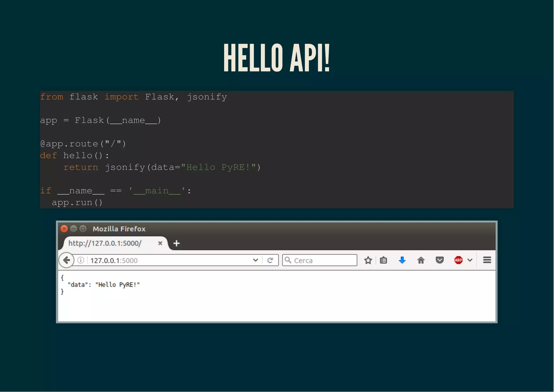Show bookmarks list icon
Screen dimensions: 554x392
(383, 260)
